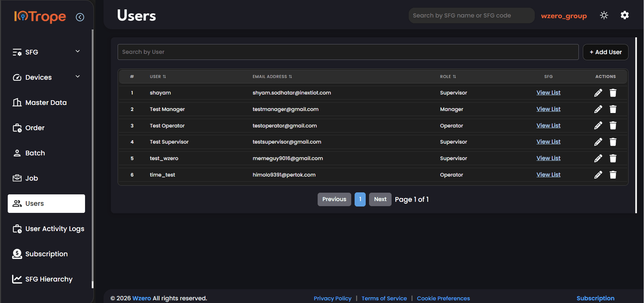Viewport: 644px width, 303px height.
Task: Click the SFG Hierarchy chart icon
Action: [17, 279]
